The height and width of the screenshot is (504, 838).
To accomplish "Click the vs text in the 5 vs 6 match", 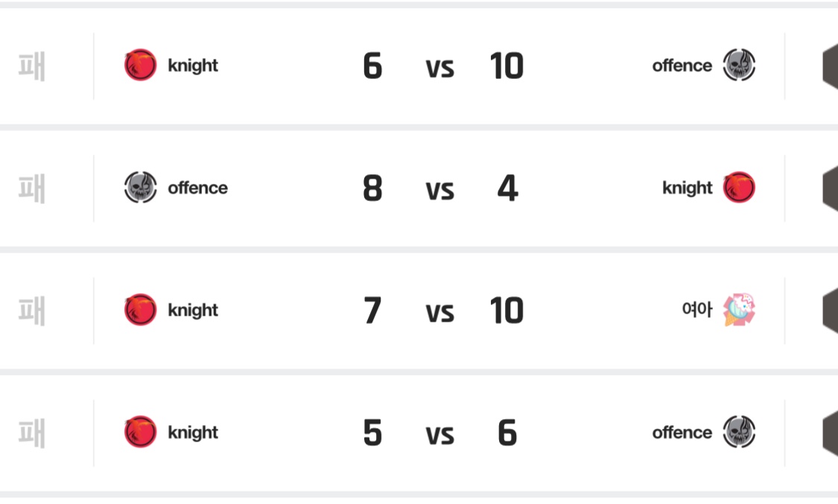I will click(439, 434).
